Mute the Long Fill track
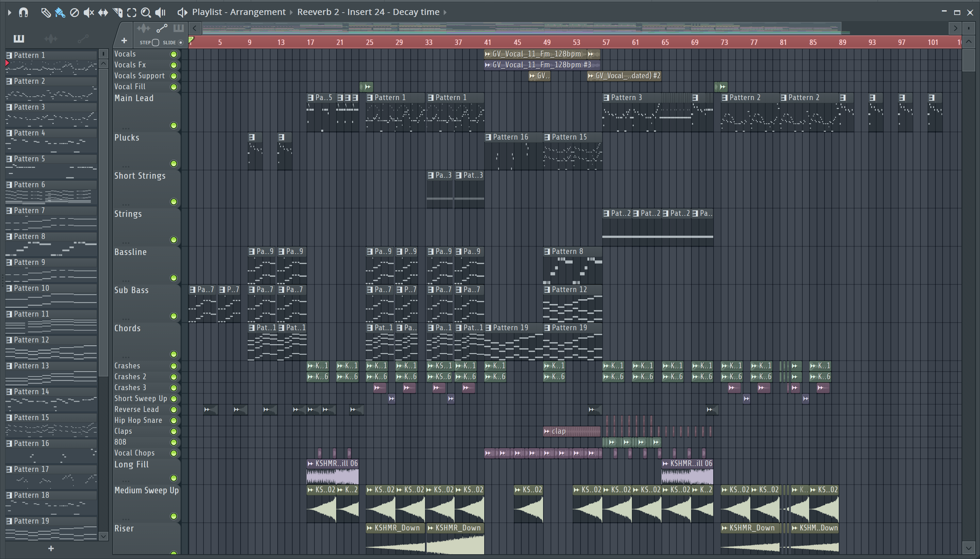The width and height of the screenshot is (980, 559). [x=174, y=478]
